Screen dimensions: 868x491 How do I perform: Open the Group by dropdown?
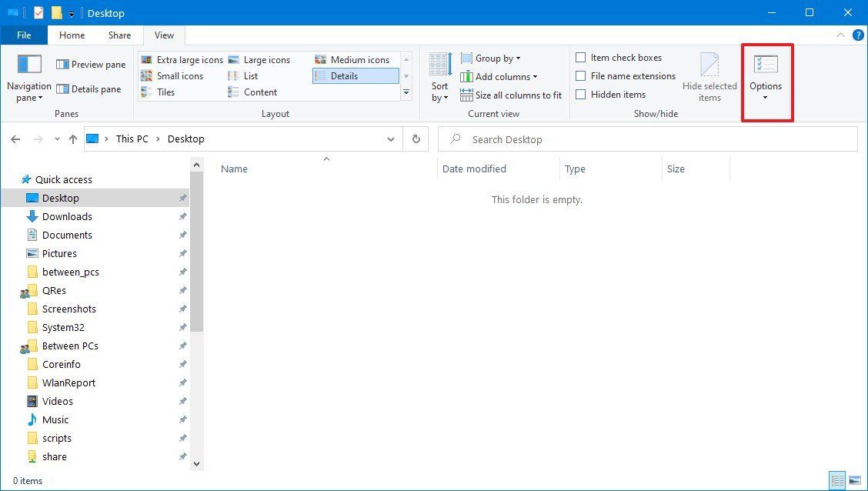click(492, 58)
